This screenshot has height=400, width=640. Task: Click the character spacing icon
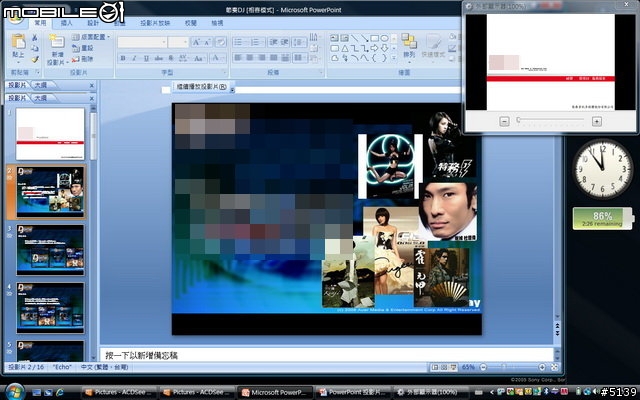coord(183,58)
